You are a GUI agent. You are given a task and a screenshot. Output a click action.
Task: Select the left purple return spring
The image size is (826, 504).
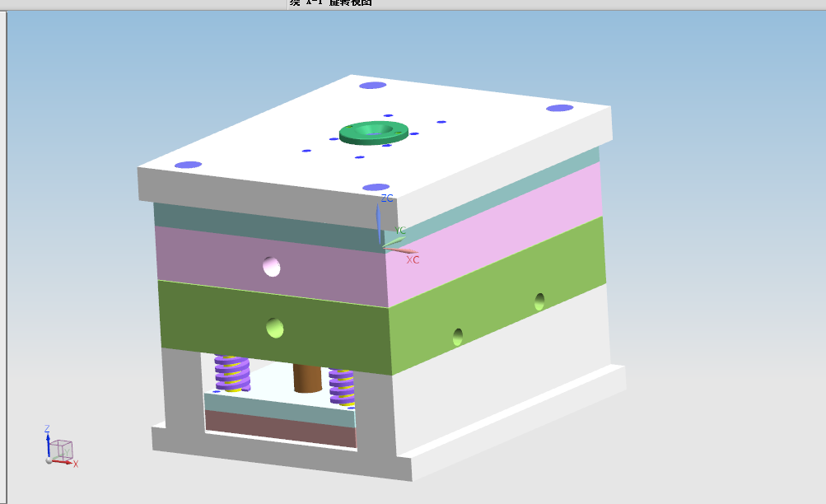231,373
